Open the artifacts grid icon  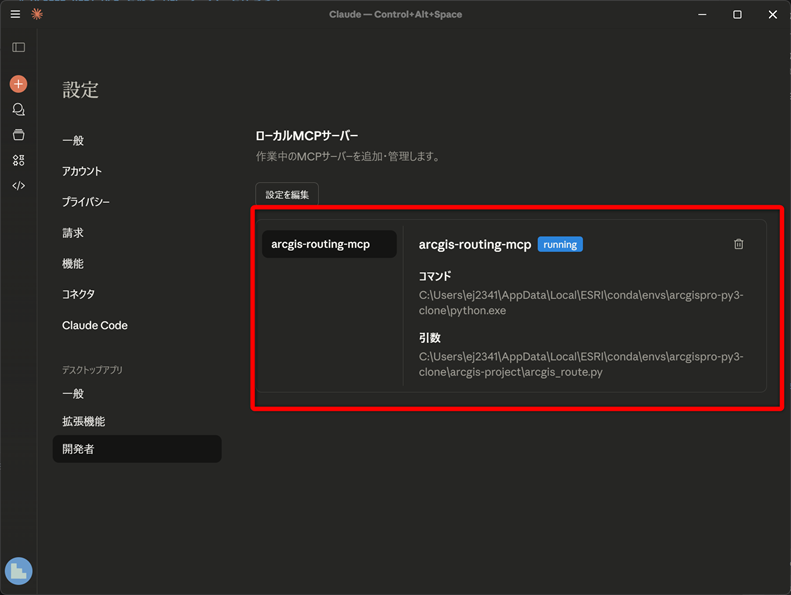point(19,160)
